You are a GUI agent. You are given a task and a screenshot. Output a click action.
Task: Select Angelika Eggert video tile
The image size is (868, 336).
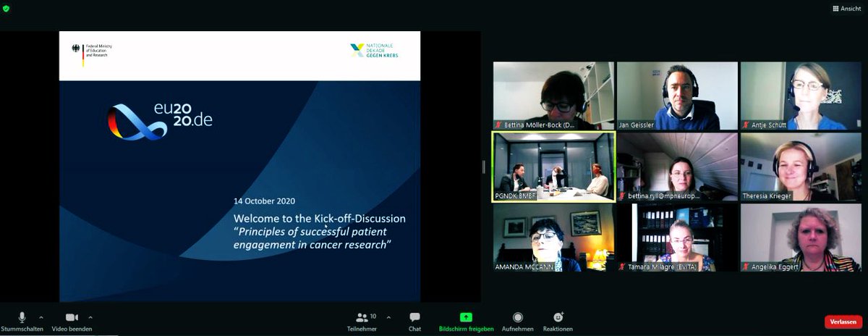pos(801,238)
